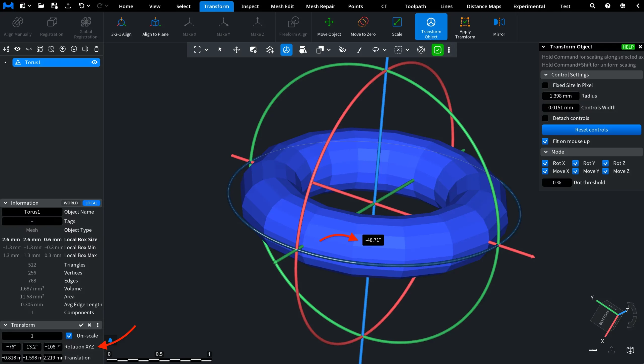
Task: Toggle the Fixed Size in Pixel checkbox
Action: pos(545,85)
